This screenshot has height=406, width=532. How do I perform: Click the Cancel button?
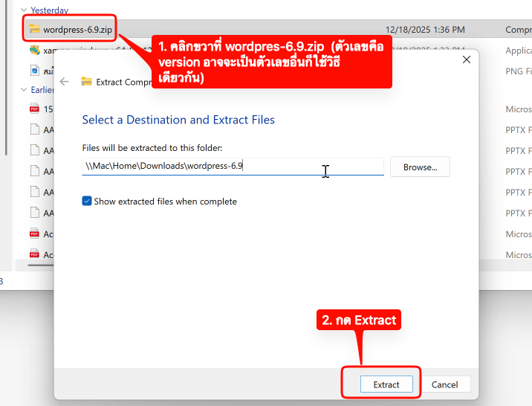[444, 384]
